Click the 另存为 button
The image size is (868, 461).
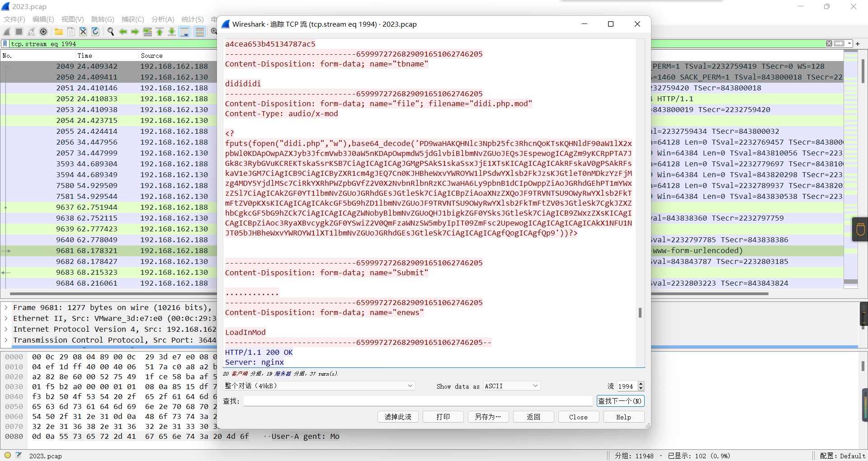tap(488, 417)
